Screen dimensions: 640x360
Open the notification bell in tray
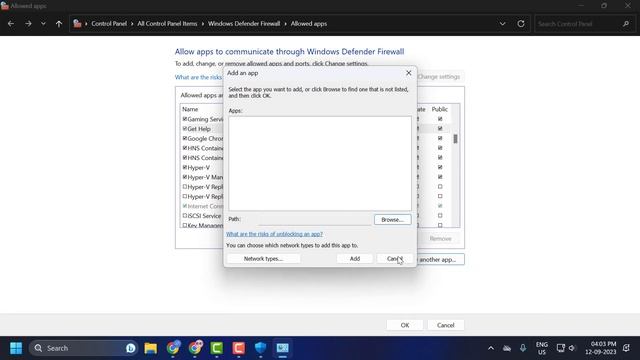tap(627, 348)
